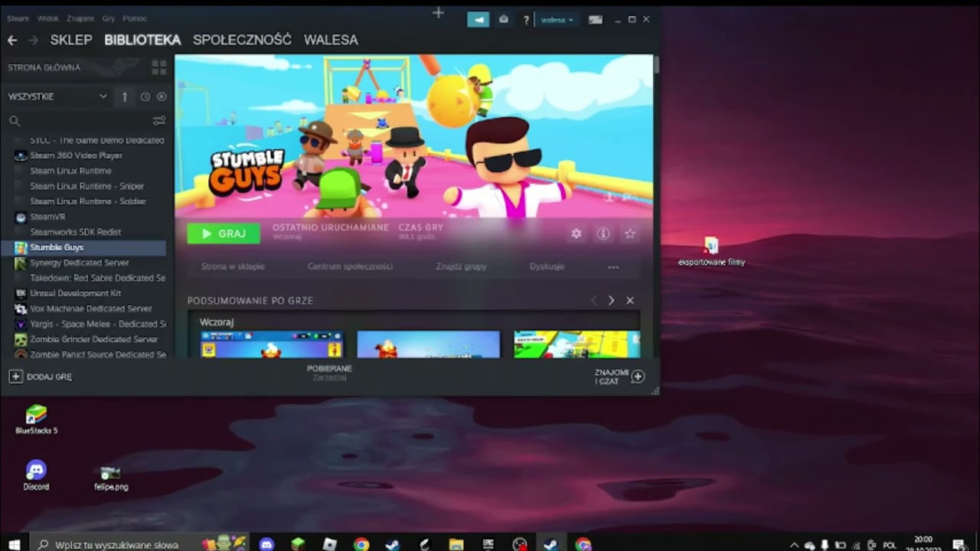This screenshot has width=980, height=551.
Task: Expand the WSZYSTKIE filter dropdown
Action: coord(57,96)
